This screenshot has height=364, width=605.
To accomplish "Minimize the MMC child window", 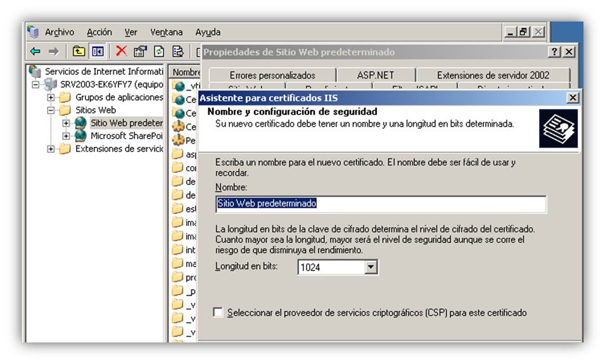I will click(x=511, y=32).
